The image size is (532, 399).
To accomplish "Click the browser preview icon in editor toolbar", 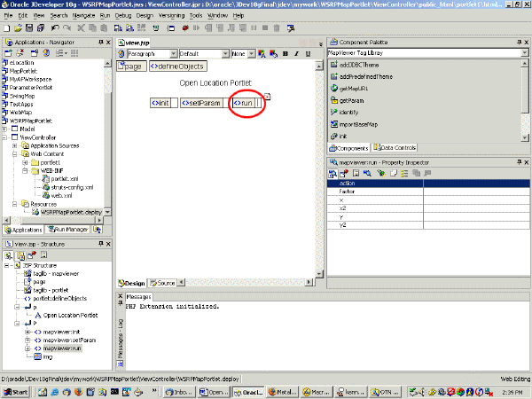I will 121,53.
